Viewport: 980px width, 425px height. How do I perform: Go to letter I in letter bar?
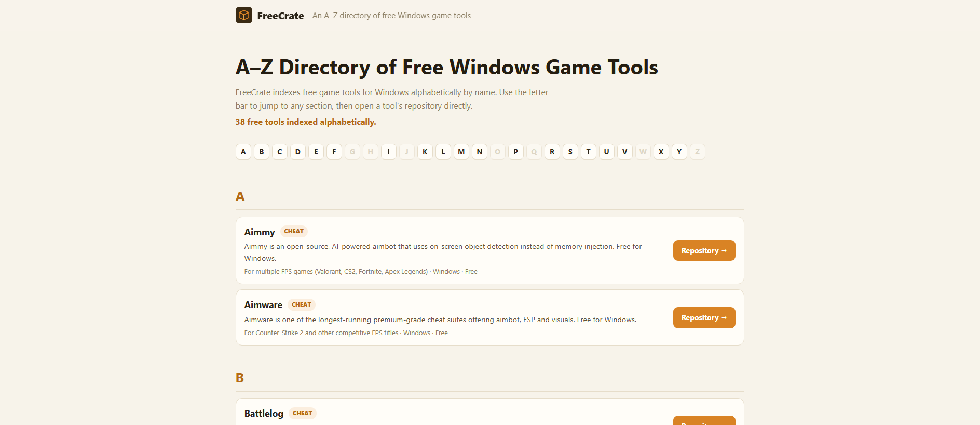click(389, 152)
